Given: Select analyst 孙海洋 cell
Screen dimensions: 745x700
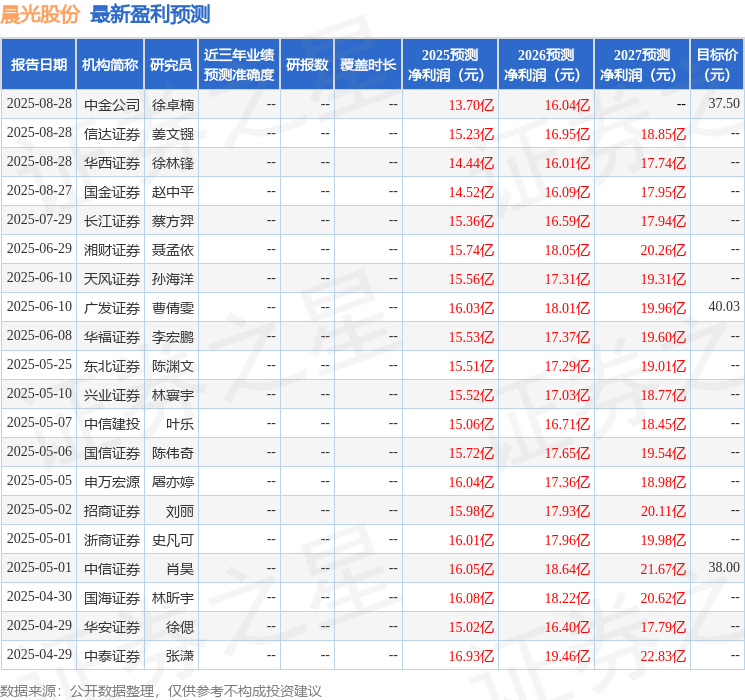Looking at the screenshot, I should click(x=172, y=278).
